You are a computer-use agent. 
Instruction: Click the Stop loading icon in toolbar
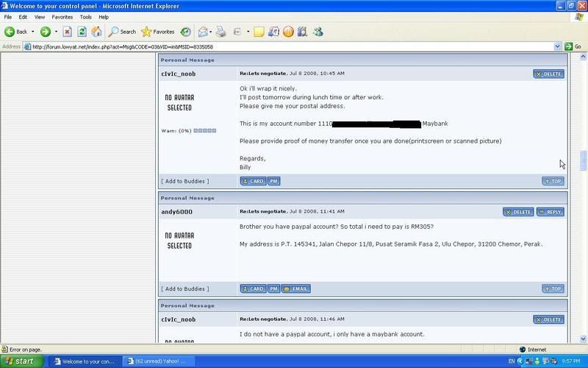pos(68,32)
